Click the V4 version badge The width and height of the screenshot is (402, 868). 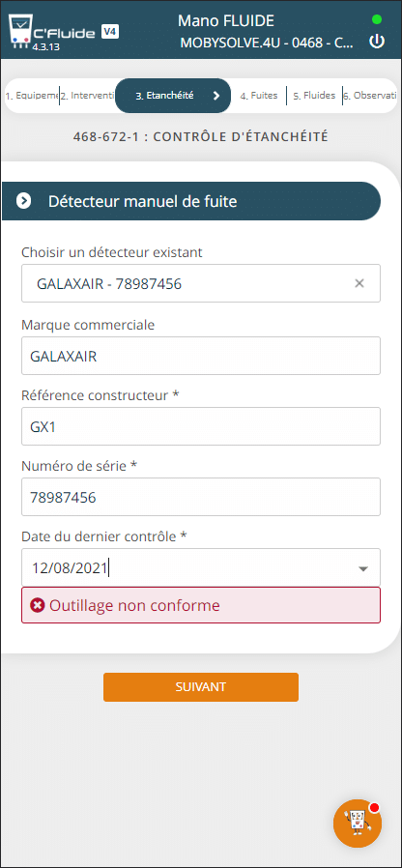[109, 32]
